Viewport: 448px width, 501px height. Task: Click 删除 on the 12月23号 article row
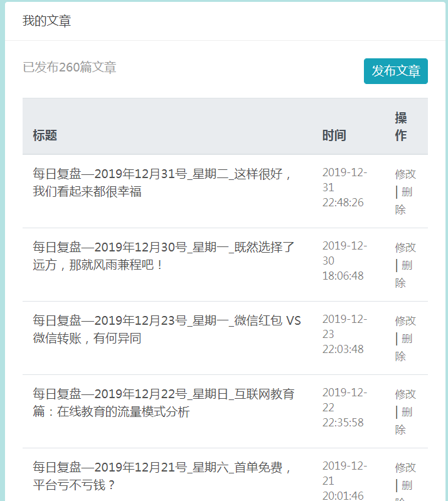[404, 347]
